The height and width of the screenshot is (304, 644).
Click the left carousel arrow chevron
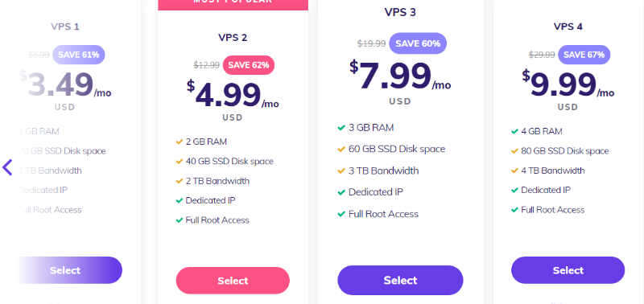(x=7, y=167)
